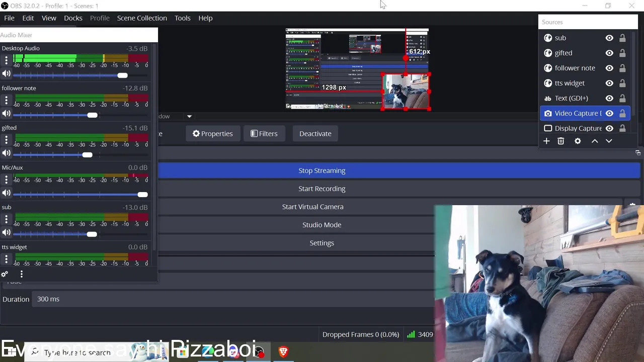
Task: Open advanced audio properties gears icon
Action: (5, 274)
